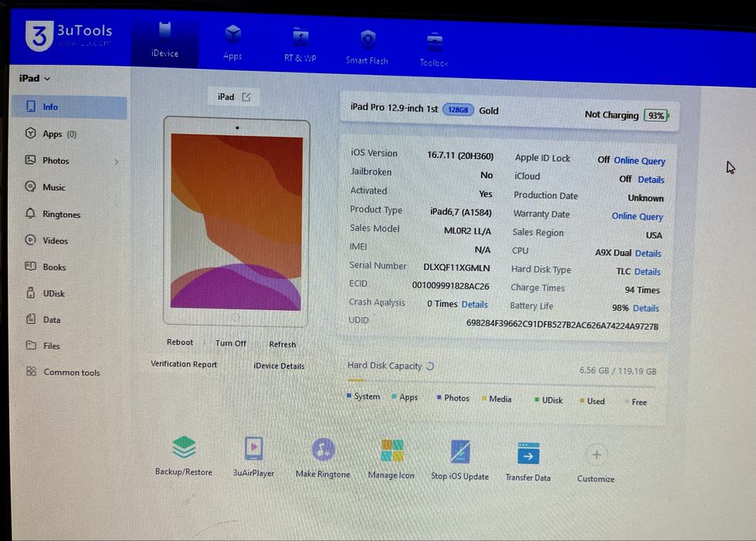Open the Manage Icon tool

pos(391,459)
